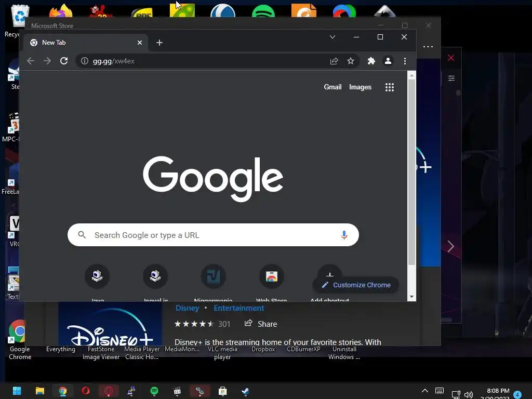Viewport: 532px width, 399px height.
Task: Open the third shortcut tile in the shortcut row
Action: pyautogui.click(x=214, y=276)
